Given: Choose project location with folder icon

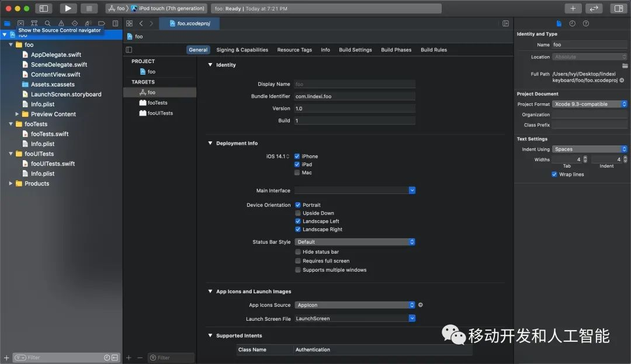Looking at the screenshot, I should 625,65.
